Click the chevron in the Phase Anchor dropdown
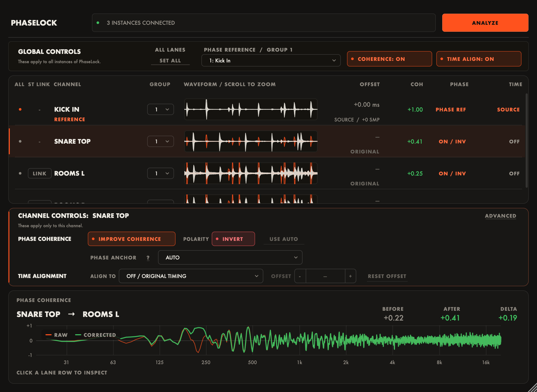Viewport: 537px width, 392px height. (296, 257)
